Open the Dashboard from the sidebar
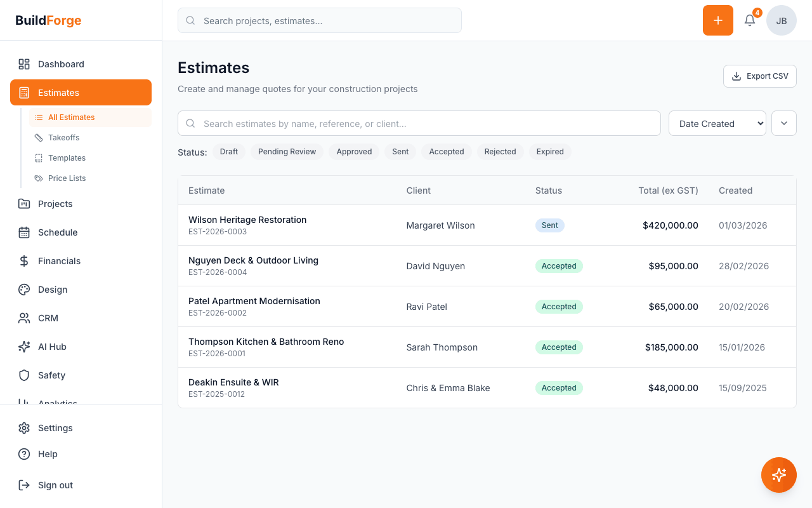Viewport: 812px width, 508px height. [61, 64]
